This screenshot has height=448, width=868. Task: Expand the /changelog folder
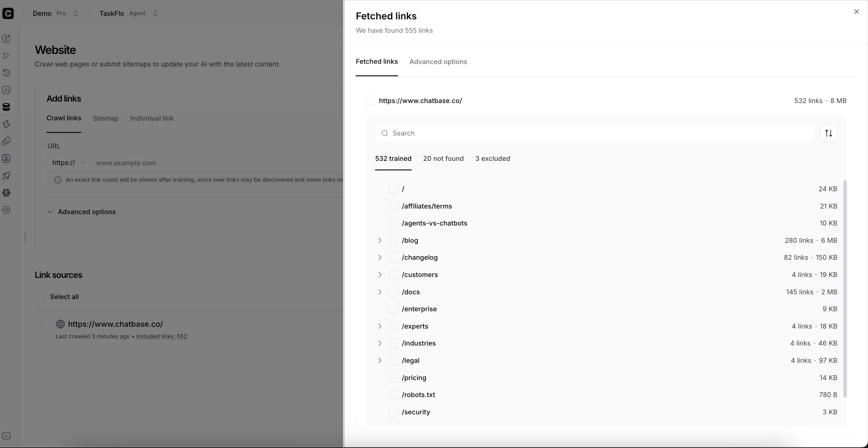click(380, 258)
